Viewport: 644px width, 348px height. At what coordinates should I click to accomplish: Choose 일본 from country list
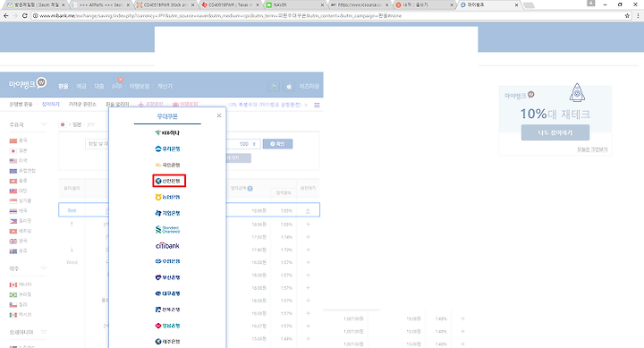(x=18, y=151)
